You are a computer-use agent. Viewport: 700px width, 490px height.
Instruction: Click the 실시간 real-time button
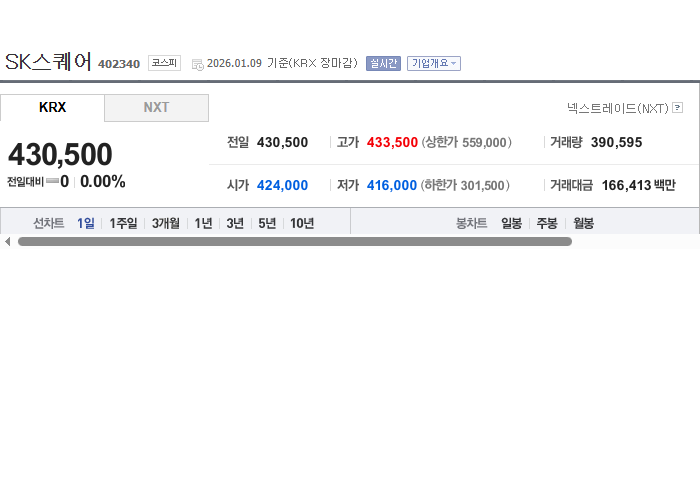point(383,63)
